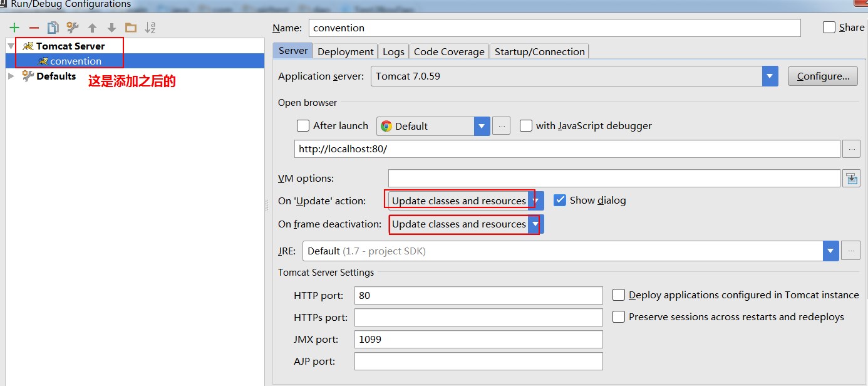
Task: Toggle the Share checkbox
Action: 829,28
